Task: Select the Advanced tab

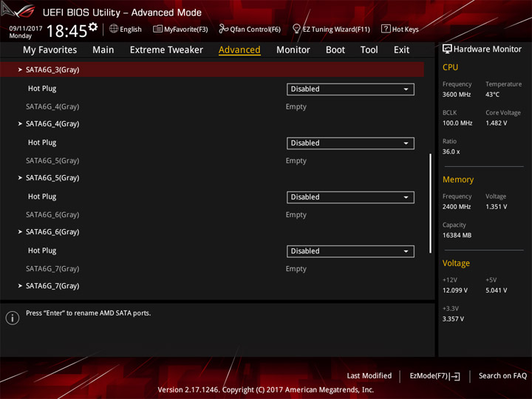Action: [x=239, y=50]
